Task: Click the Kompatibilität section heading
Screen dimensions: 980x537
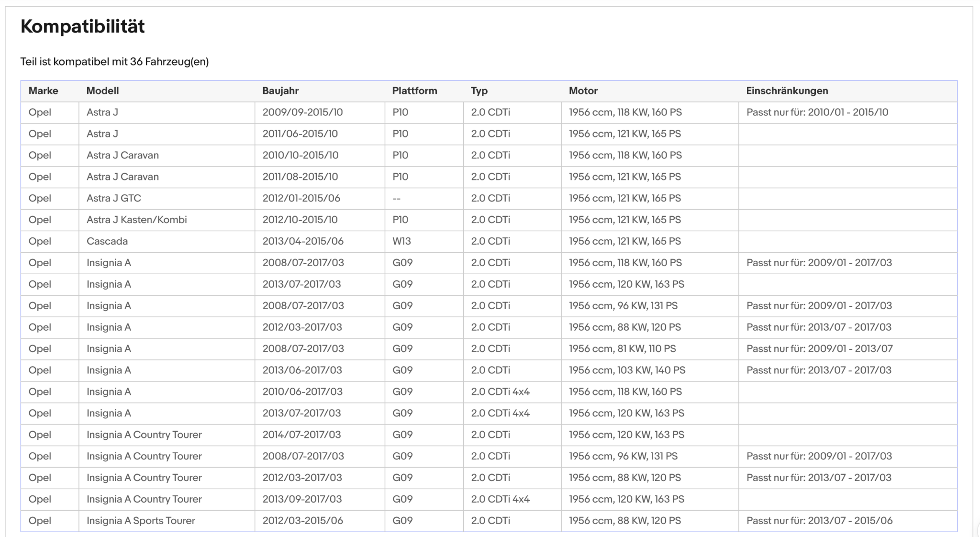Action: 83,26
